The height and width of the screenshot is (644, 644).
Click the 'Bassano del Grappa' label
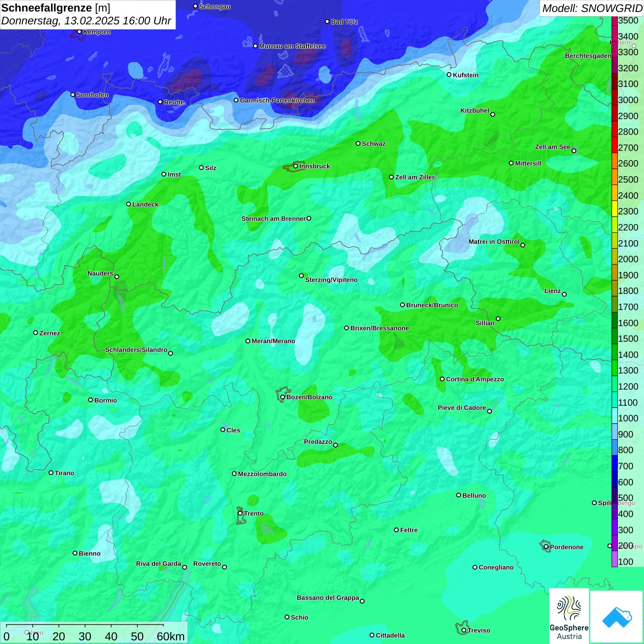[x=328, y=598]
